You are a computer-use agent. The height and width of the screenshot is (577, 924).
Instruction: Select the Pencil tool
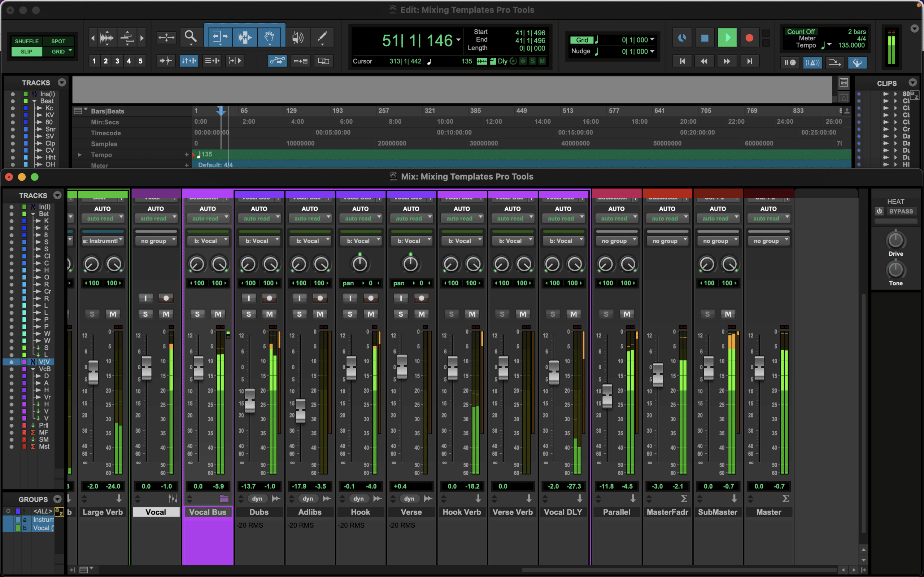tap(322, 38)
